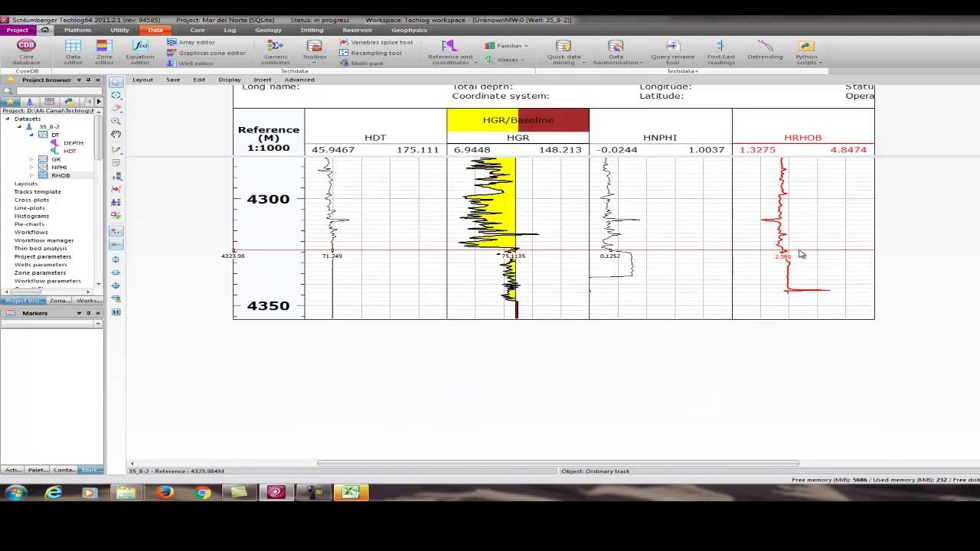Open the Toolbox dropdown
980x551 pixels.
314,51
